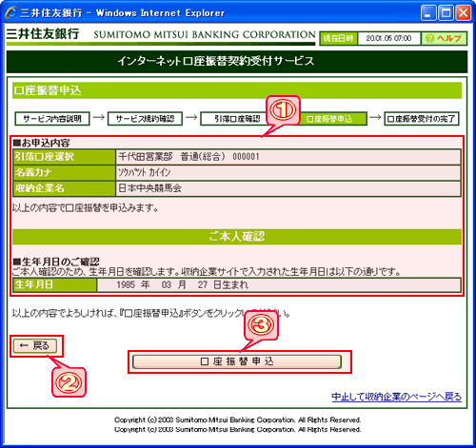Close the Internet Explorer window
The height and width of the screenshot is (448, 476).
coord(463,13)
